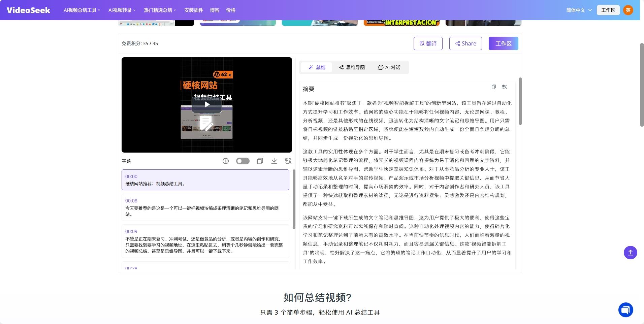This screenshot has height=324, width=644.
Task: Play the video in the player
Action: click(x=206, y=104)
